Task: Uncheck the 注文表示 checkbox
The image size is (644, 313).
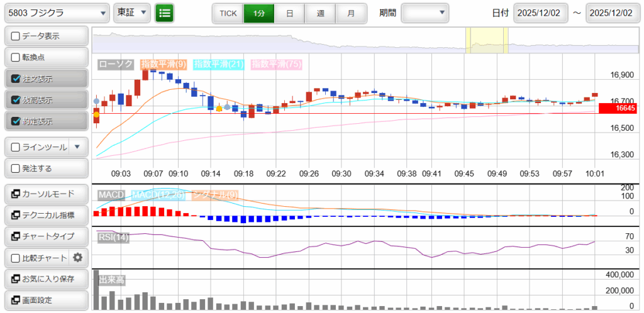Action: [x=16, y=79]
